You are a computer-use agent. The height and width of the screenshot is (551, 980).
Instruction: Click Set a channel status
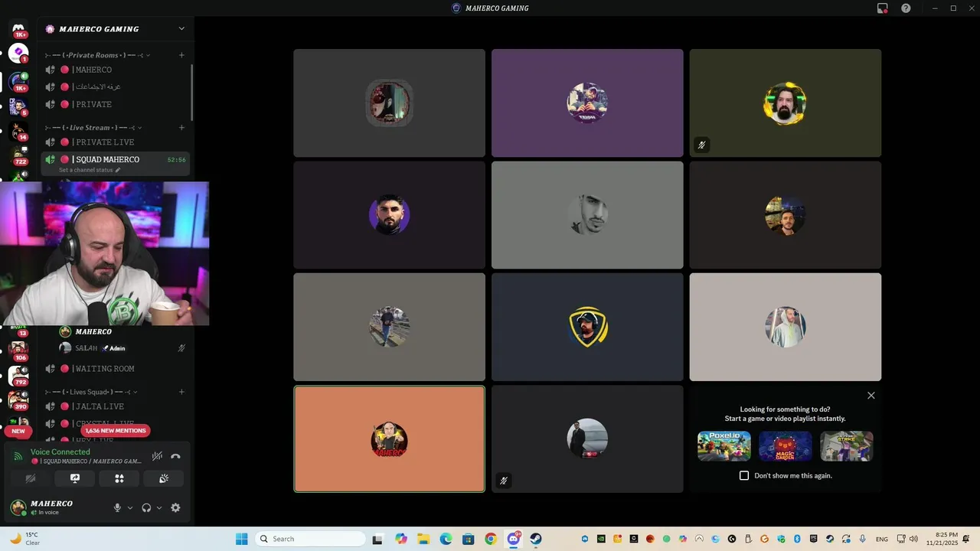[86, 170]
